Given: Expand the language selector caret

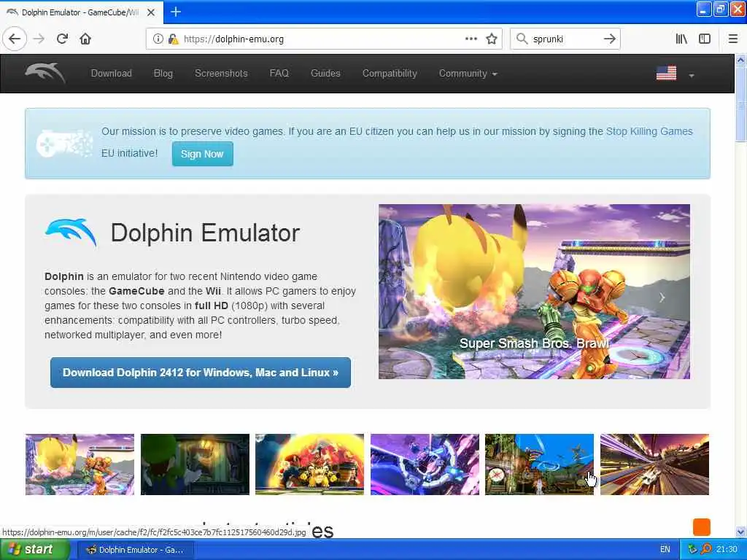Looking at the screenshot, I should 692,75.
